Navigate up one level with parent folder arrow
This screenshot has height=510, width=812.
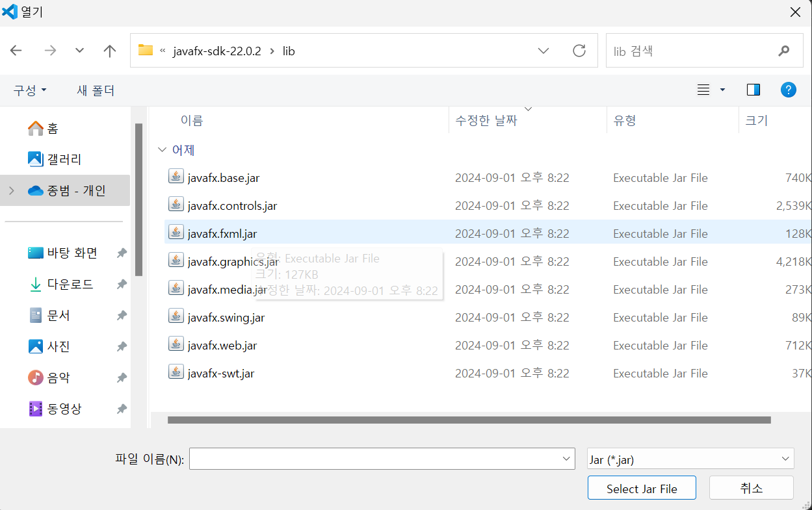(109, 50)
